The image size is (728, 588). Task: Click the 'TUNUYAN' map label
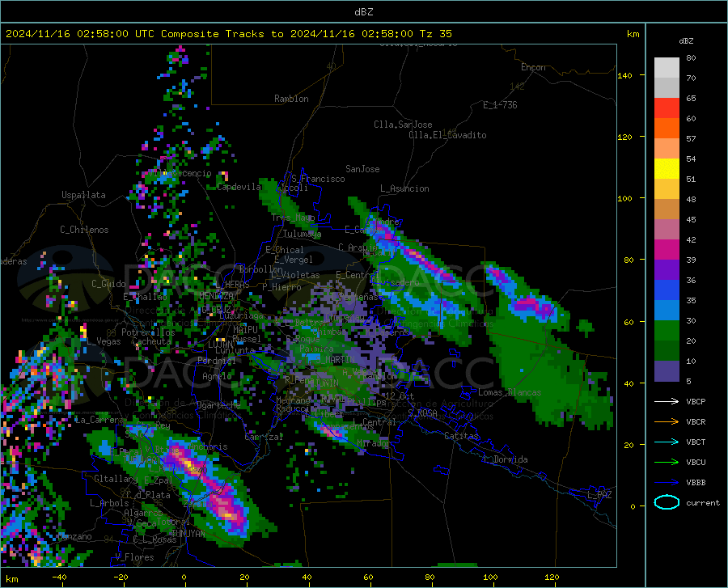click(188, 534)
